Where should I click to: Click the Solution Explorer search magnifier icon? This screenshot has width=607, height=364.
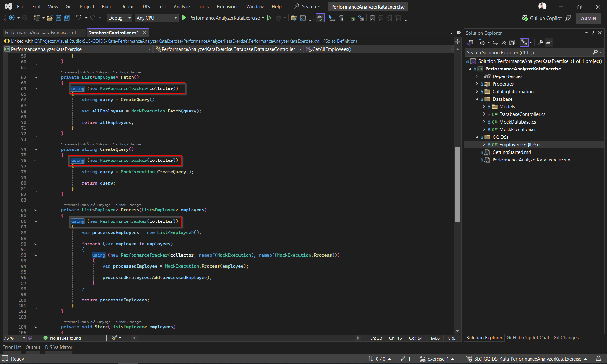coord(595,52)
